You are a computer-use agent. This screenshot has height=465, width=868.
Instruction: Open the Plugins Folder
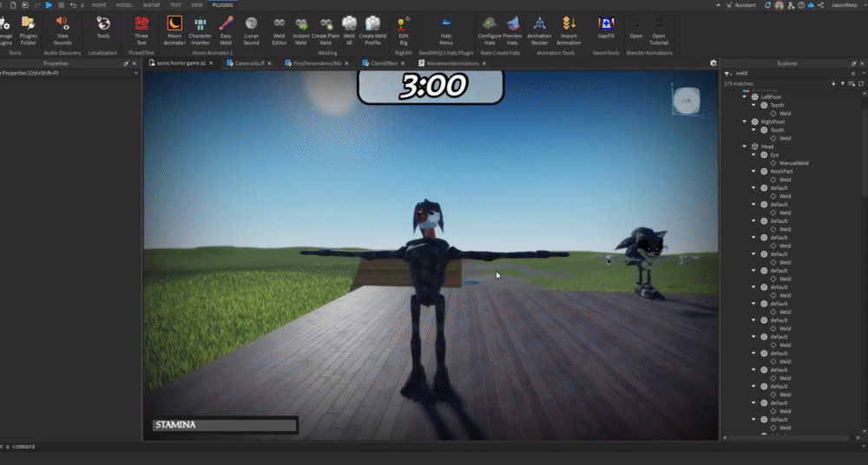pos(29,30)
